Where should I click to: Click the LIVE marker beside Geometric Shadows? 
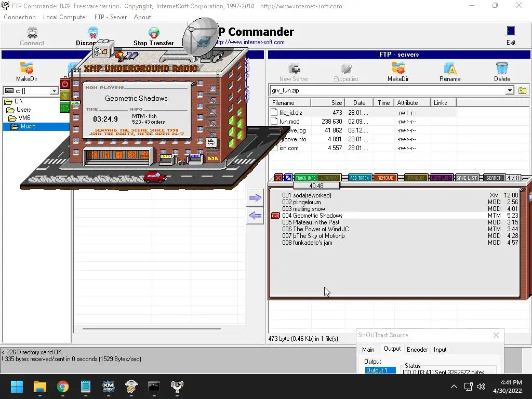click(275, 216)
